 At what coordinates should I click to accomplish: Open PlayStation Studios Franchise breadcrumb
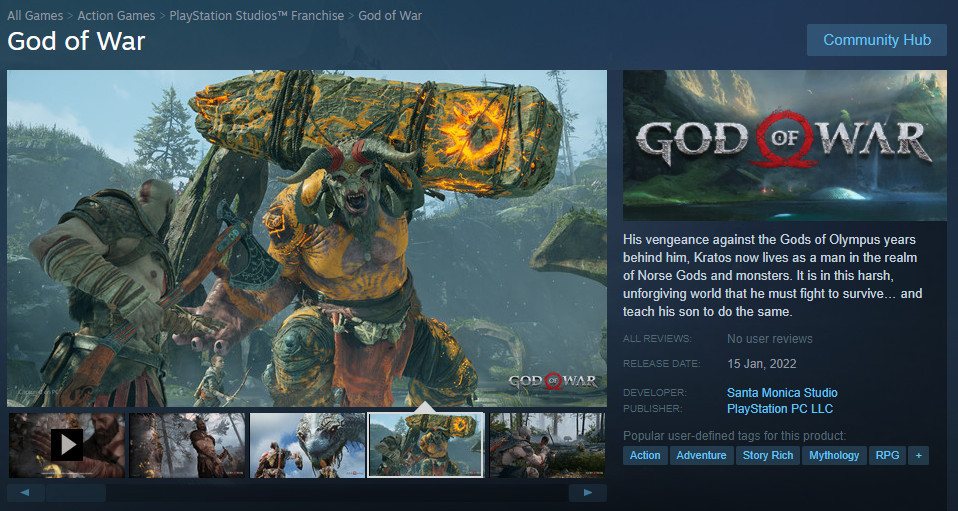point(257,16)
